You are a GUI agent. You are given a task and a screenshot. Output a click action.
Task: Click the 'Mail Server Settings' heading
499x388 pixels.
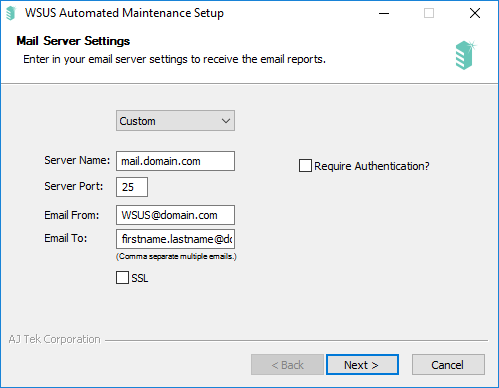click(73, 41)
